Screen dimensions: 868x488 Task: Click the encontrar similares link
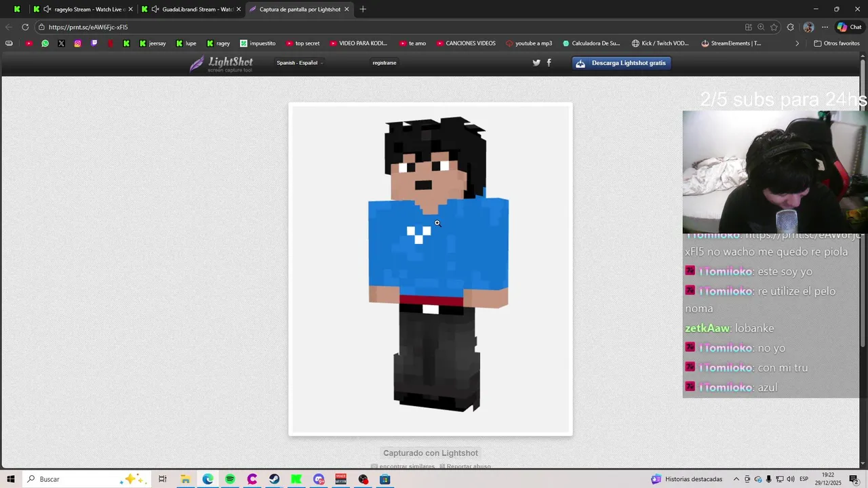coord(403,466)
